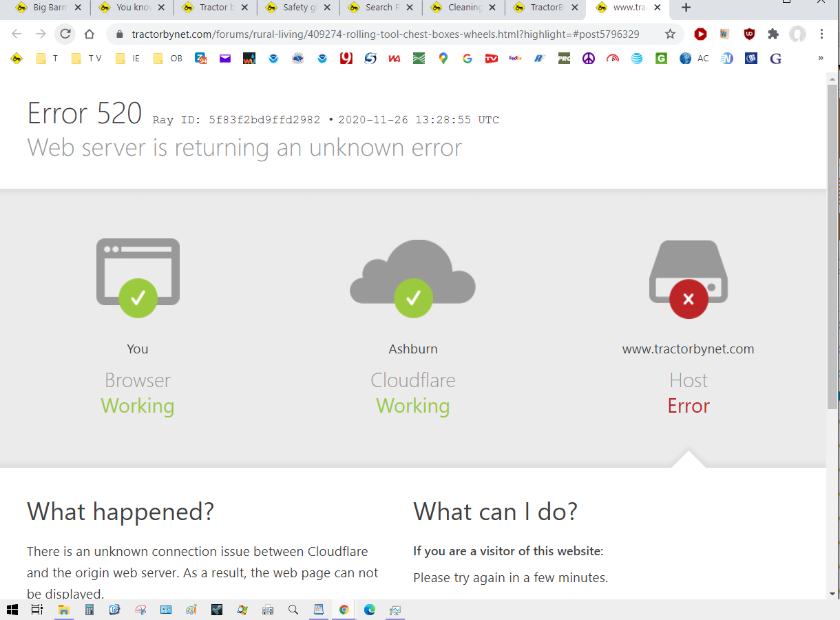Switch to the Safety glasses tab
Image resolution: width=840 pixels, height=620 pixels.
[294, 8]
